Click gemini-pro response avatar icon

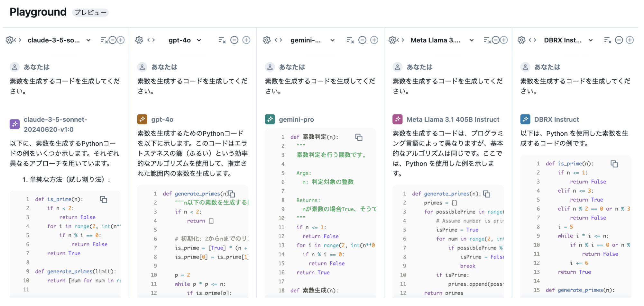pos(270,119)
